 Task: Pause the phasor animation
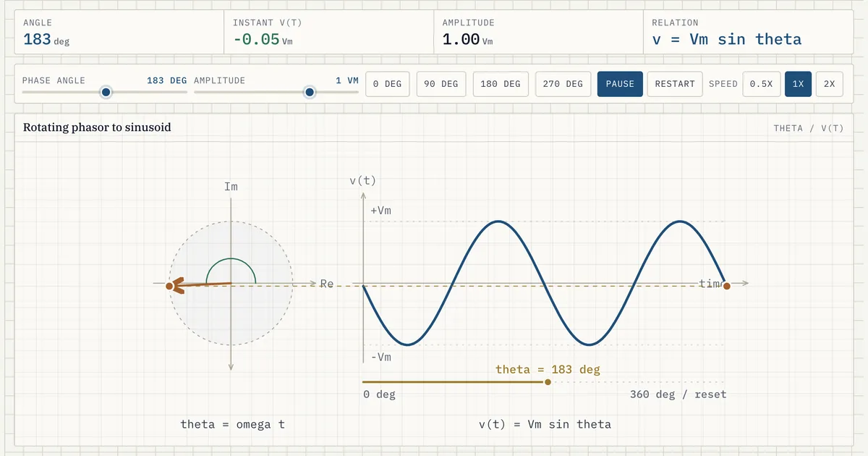[620, 84]
